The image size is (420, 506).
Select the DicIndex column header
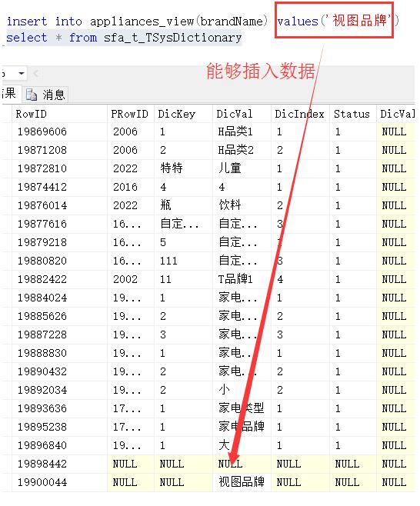(299, 114)
